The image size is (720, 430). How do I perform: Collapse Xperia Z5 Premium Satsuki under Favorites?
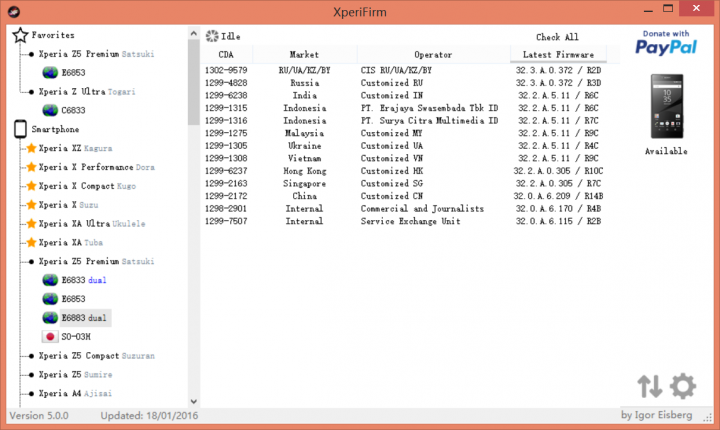pyautogui.click(x=31, y=54)
